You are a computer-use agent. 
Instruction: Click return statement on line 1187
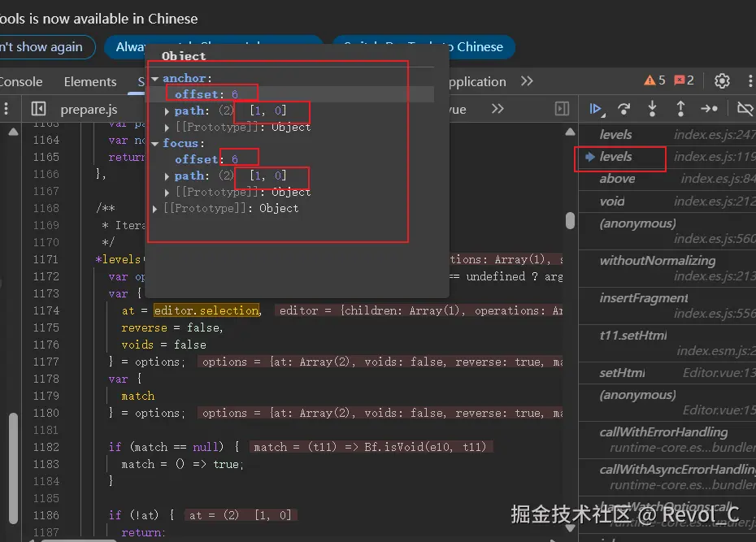tap(143, 533)
